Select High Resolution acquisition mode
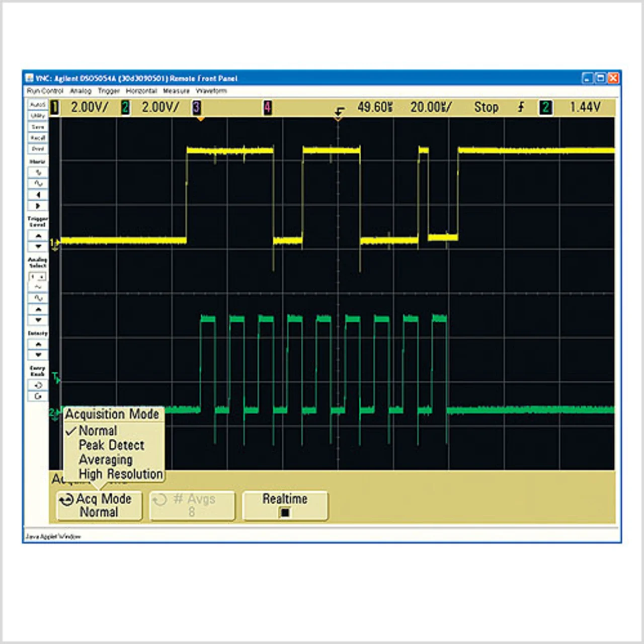 pos(120,474)
